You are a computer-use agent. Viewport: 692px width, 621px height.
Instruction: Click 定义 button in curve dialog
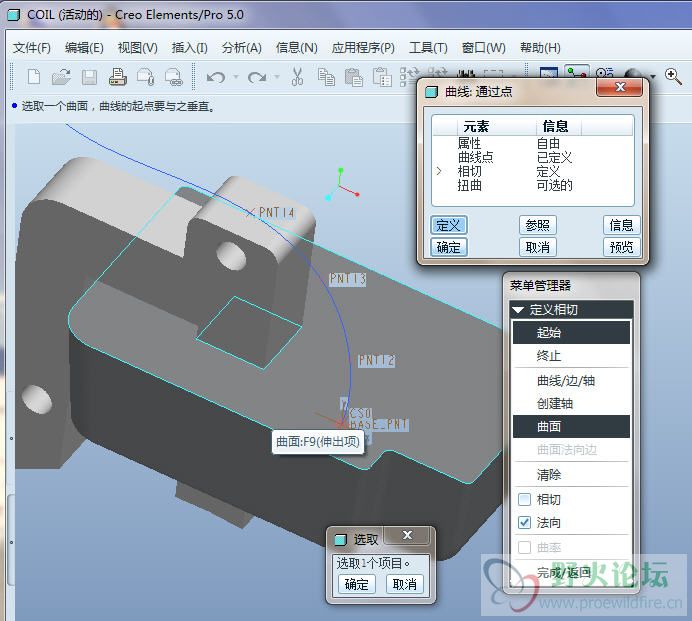(448, 226)
